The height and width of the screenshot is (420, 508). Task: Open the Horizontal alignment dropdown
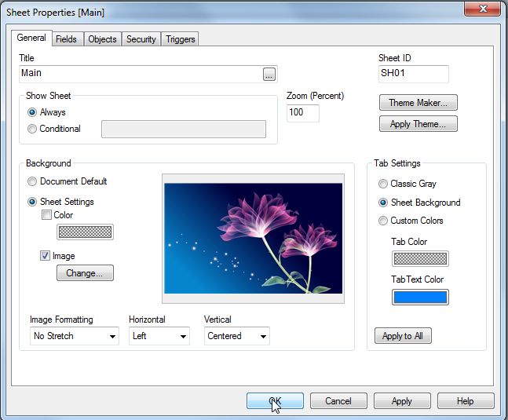(x=159, y=336)
